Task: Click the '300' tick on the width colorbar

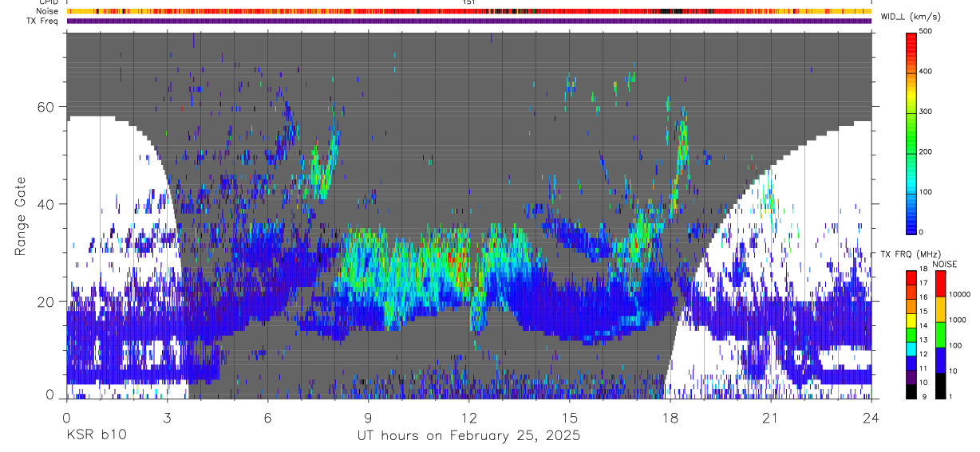Action: click(x=927, y=112)
